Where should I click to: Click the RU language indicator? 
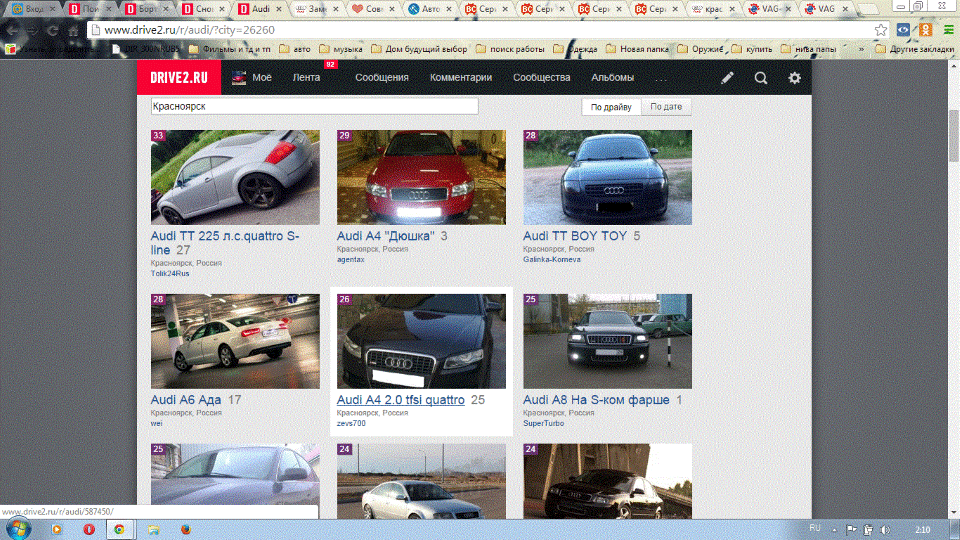point(814,528)
